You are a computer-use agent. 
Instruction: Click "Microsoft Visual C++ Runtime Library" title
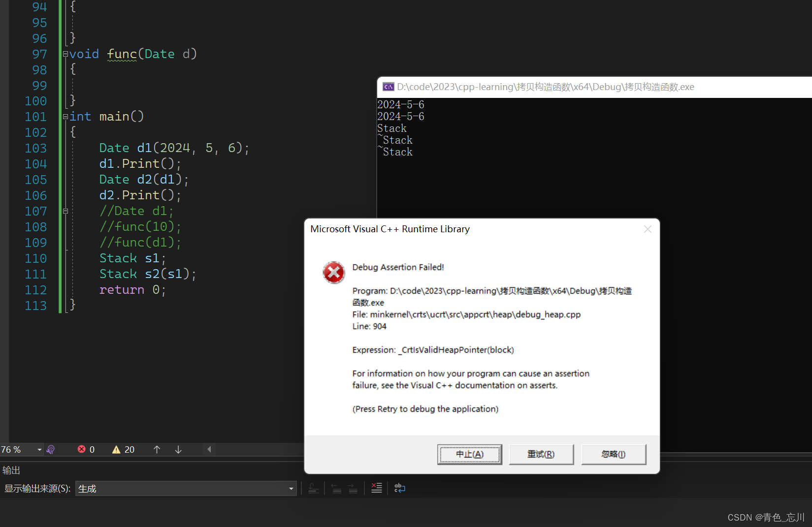390,229
